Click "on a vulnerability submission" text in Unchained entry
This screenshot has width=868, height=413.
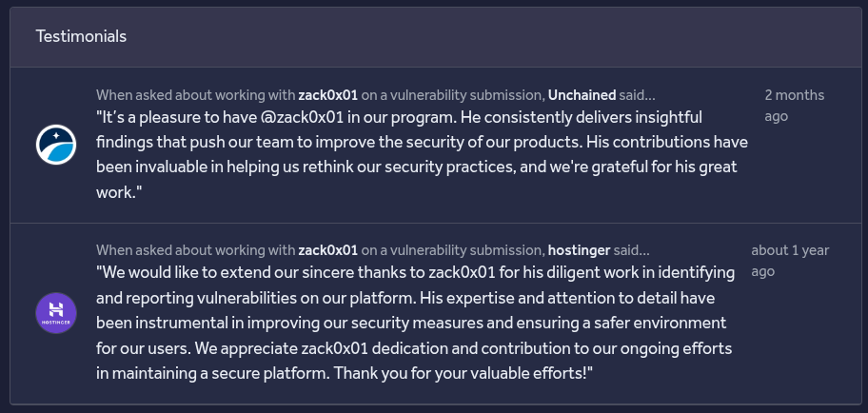(452, 95)
